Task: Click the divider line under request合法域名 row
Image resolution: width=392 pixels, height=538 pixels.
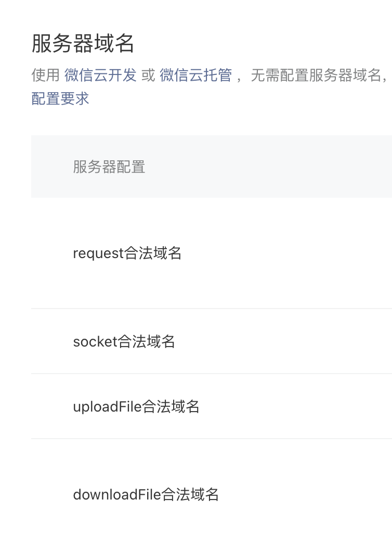Action: (x=212, y=309)
